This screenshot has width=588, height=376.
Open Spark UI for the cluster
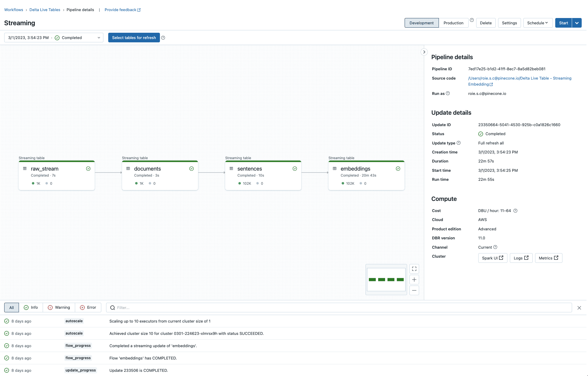click(492, 258)
